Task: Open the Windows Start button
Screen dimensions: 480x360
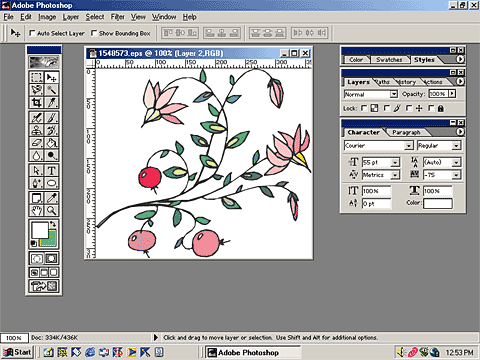Action: 17,352
